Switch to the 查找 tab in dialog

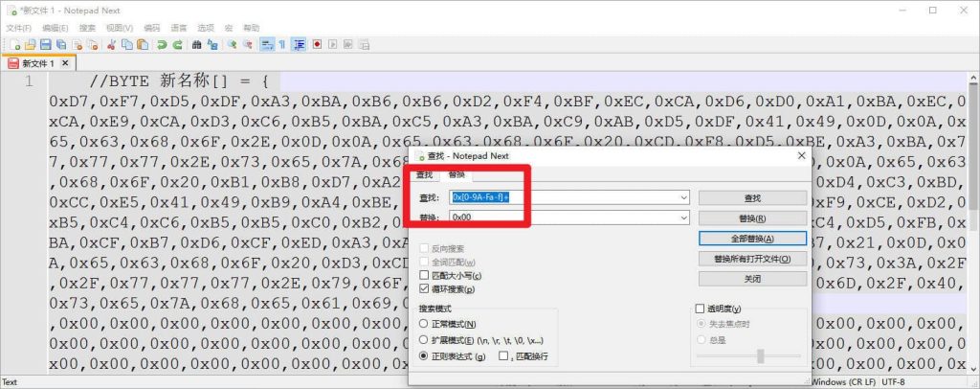pyautogui.click(x=423, y=174)
